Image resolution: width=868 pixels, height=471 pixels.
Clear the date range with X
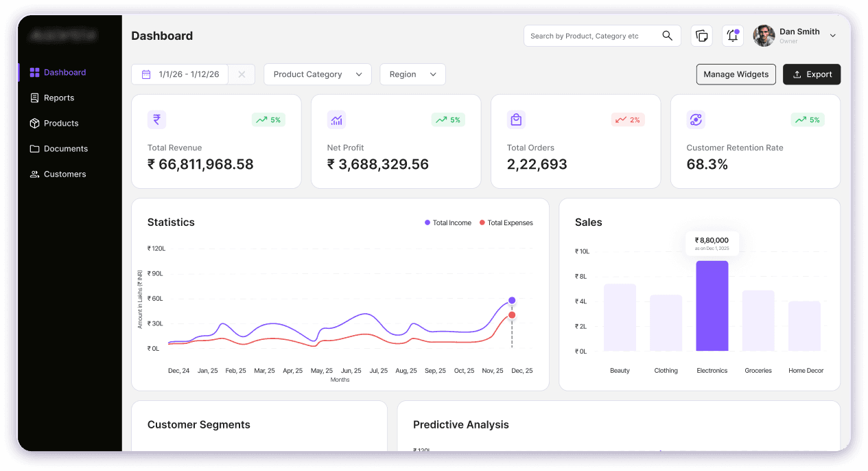pyautogui.click(x=242, y=74)
